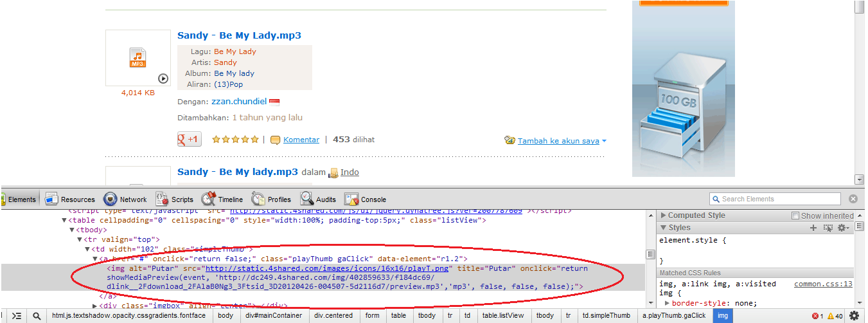The width and height of the screenshot is (868, 323).
Task: Open the Styles gear options menu
Action: tap(842, 228)
